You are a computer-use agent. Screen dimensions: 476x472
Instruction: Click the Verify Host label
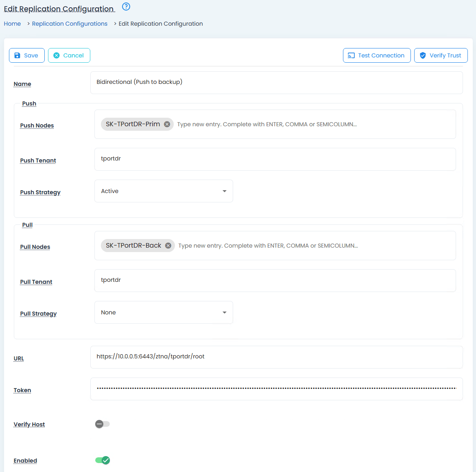coord(29,424)
